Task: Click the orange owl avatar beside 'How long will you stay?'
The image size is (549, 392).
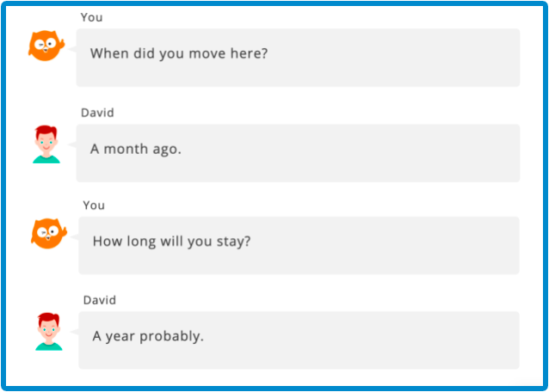Action: point(49,233)
